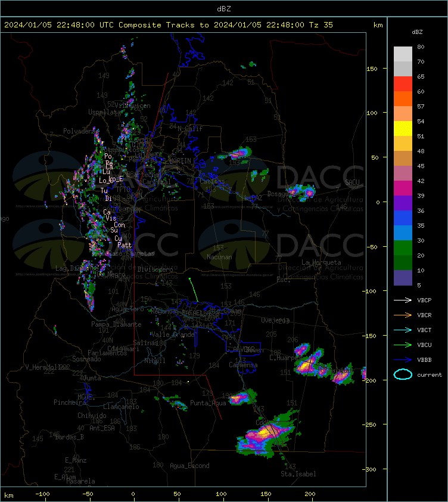Click the 'La_Horqueta' place label

[321, 262]
